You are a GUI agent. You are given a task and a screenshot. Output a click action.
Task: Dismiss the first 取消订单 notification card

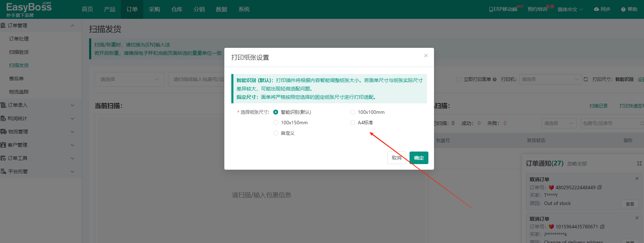click(637, 178)
